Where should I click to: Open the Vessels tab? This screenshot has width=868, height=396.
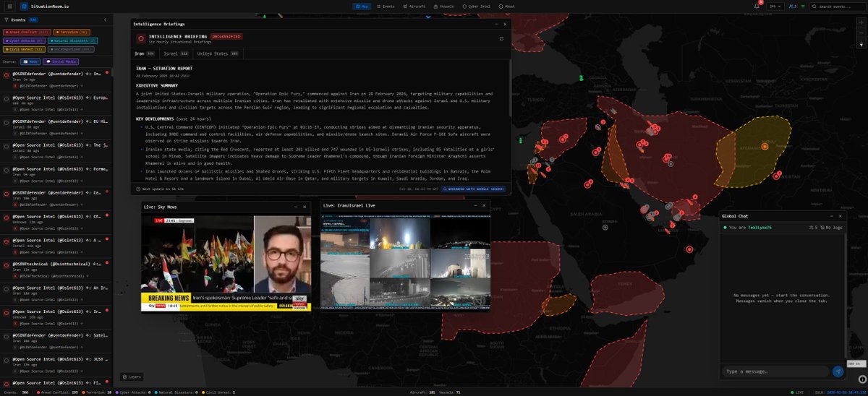click(x=443, y=6)
